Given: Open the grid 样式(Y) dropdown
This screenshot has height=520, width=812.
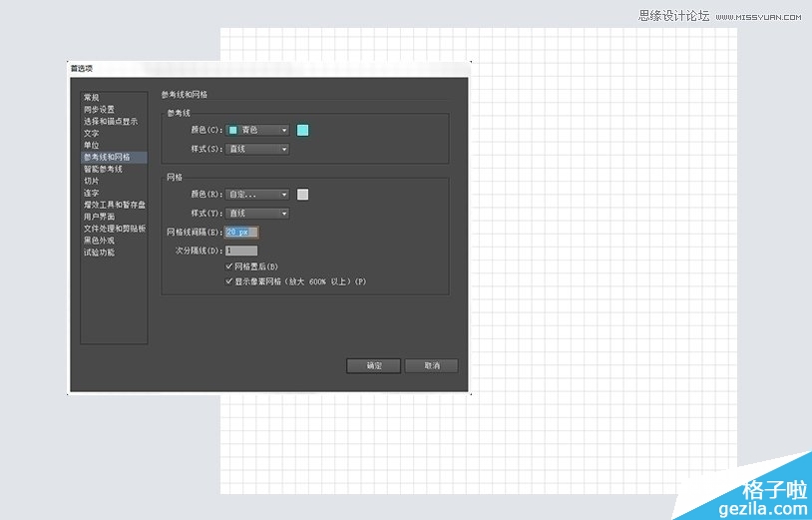Looking at the screenshot, I should [258, 214].
